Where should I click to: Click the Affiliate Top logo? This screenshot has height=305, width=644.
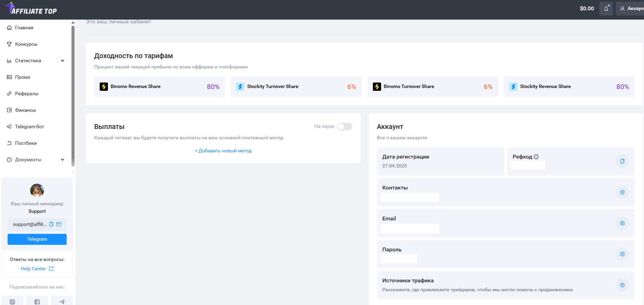(31, 9)
